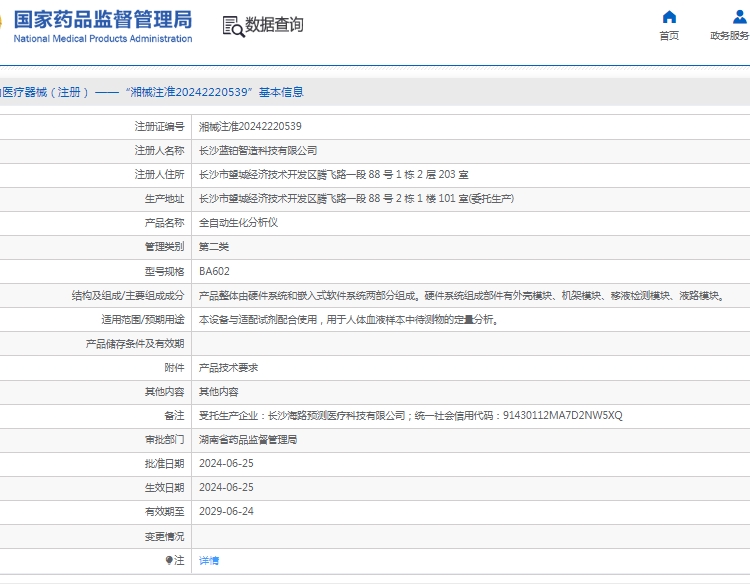The height and width of the screenshot is (584, 750).
Task: Click the 政务服务 person icon
Action: tap(739, 17)
